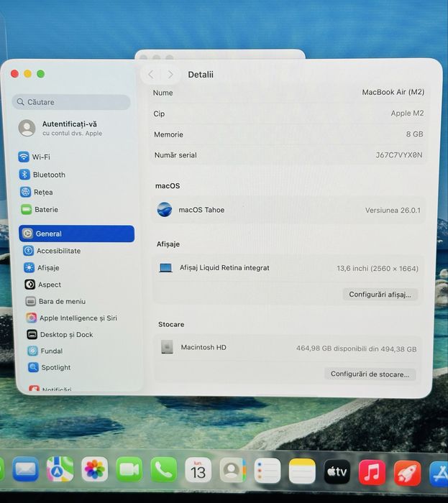Click the 8 GB memory value
The width and height of the screenshot is (448, 503).
(415, 134)
